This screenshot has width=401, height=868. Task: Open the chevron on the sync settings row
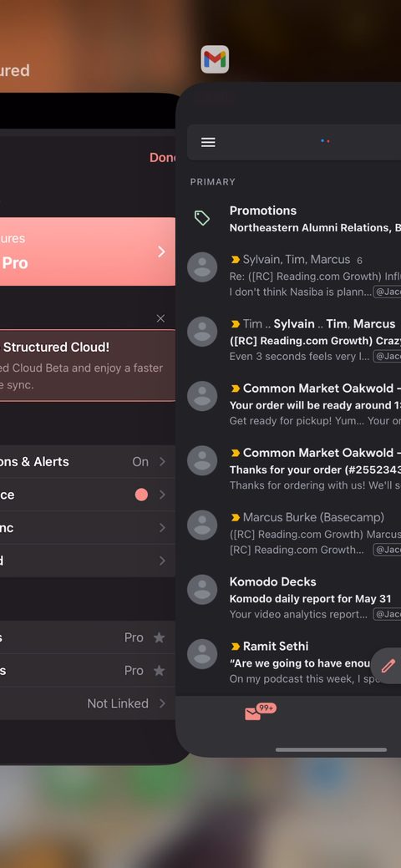point(162,527)
